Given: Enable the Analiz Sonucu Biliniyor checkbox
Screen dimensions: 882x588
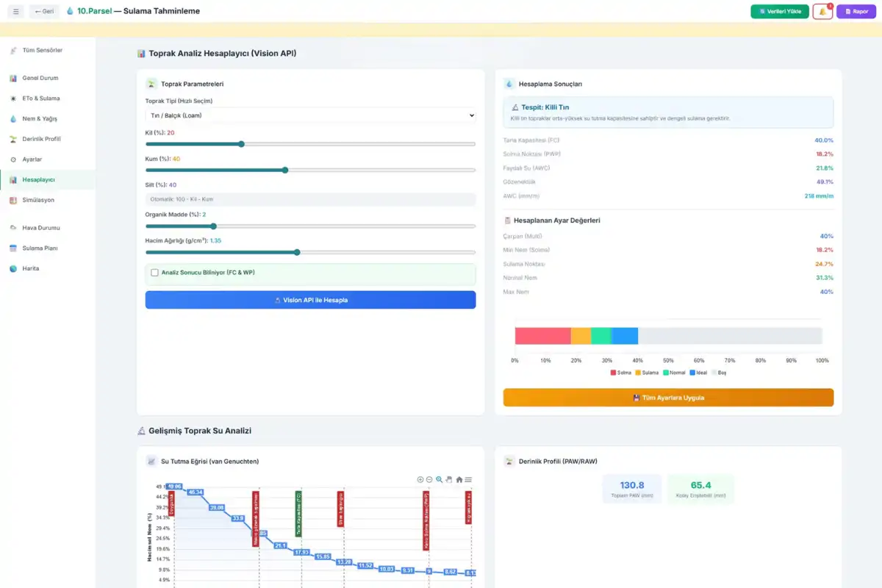Looking at the screenshot, I should tap(154, 273).
